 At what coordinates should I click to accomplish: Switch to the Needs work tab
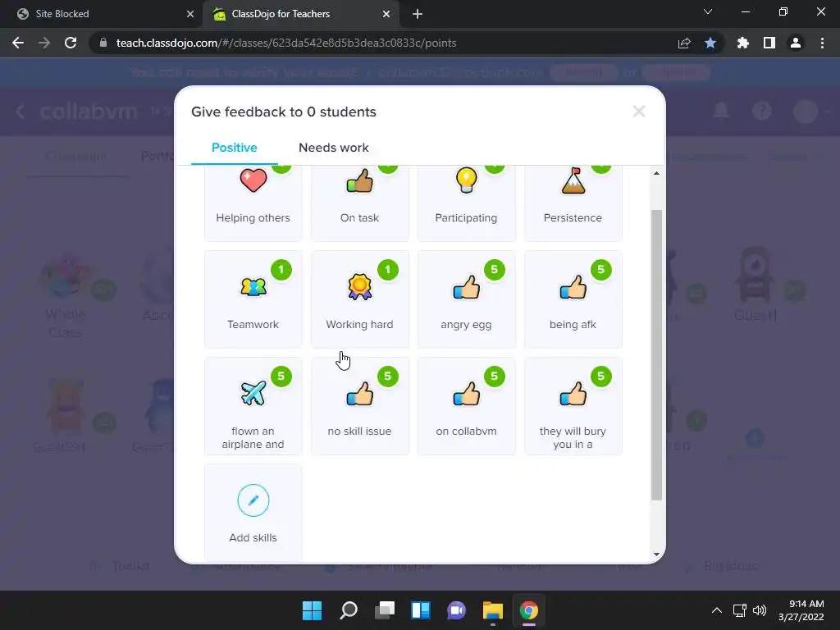click(x=333, y=148)
